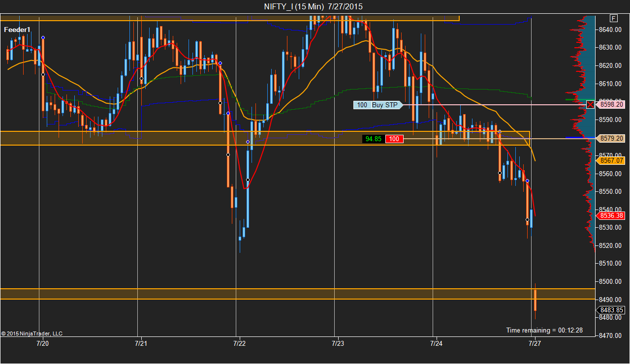The width and height of the screenshot is (630, 364).
Task: Select the pink 8598.20 price marker
Action: [610, 104]
